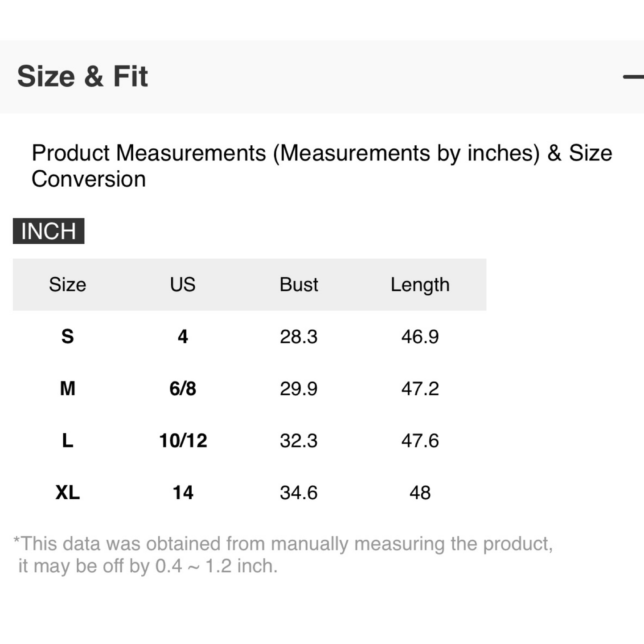This screenshot has width=644, height=644.
Task: Click the US size 14 cell
Action: click(183, 492)
